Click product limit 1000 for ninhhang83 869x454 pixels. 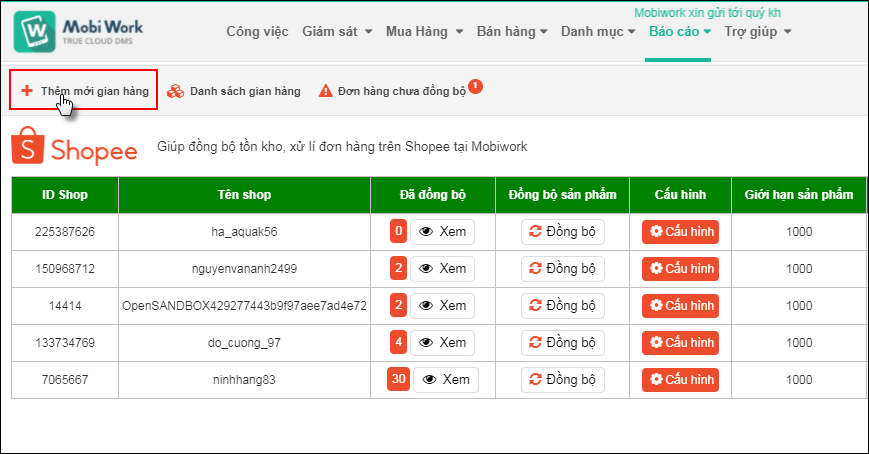pos(799,380)
